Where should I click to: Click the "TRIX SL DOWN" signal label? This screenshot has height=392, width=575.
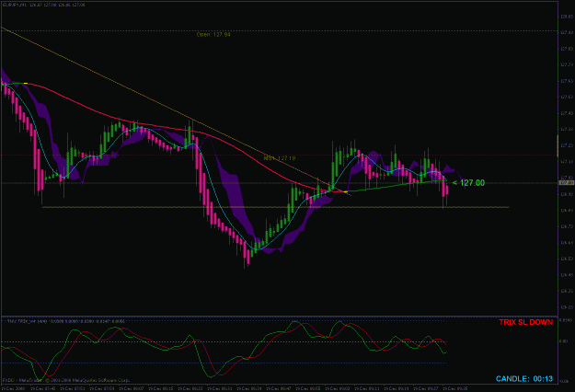[x=525, y=322]
